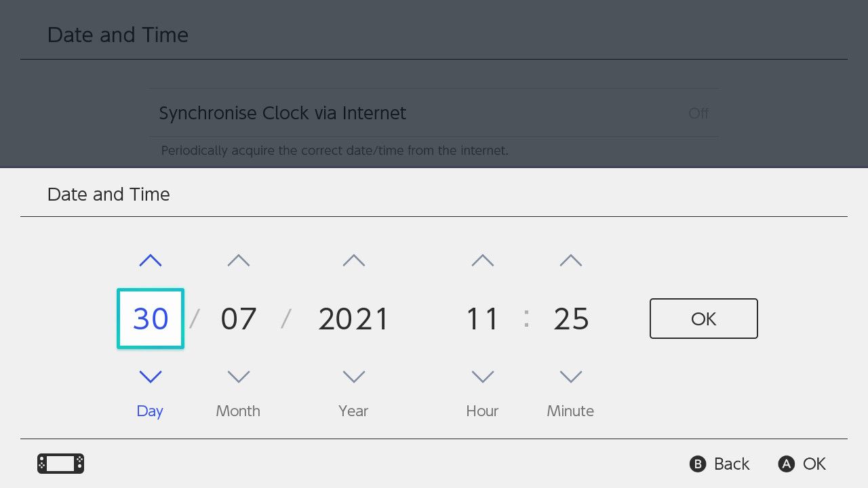Viewport: 868px width, 488px height.
Task: Increase the Day value with up arrow
Action: click(x=150, y=260)
